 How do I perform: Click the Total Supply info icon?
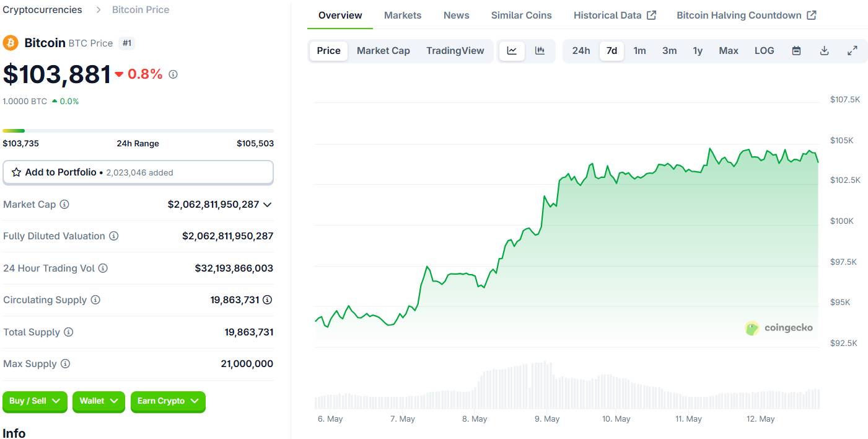click(69, 332)
